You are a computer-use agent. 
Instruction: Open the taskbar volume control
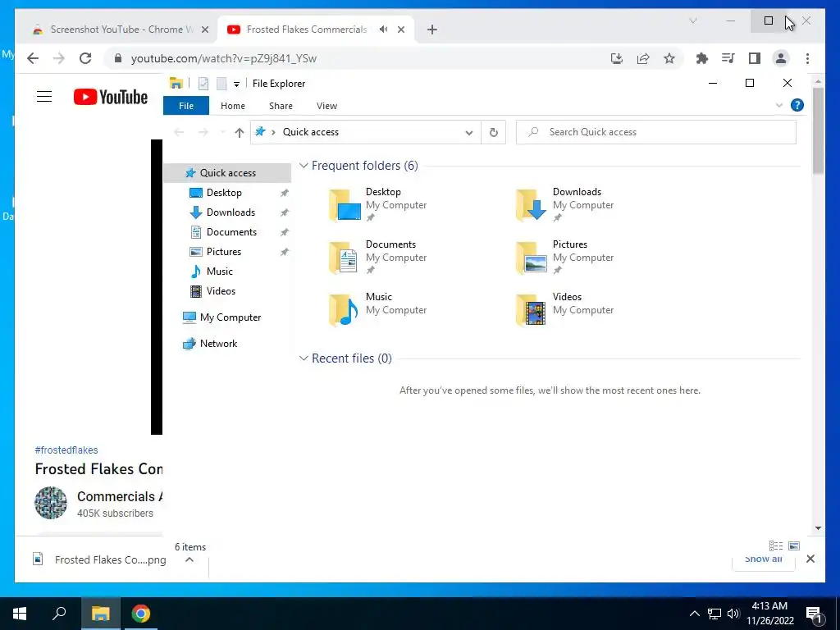(x=733, y=614)
